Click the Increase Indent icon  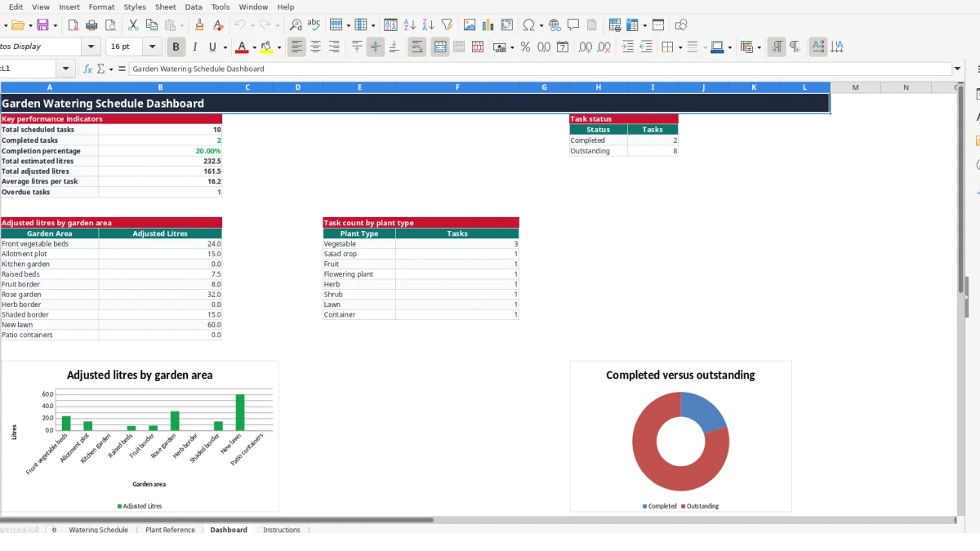[x=627, y=47]
